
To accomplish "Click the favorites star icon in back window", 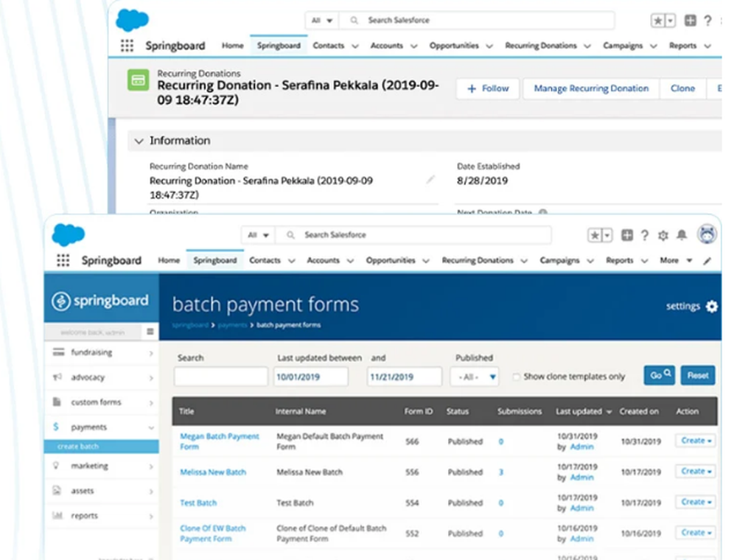I will 658,21.
